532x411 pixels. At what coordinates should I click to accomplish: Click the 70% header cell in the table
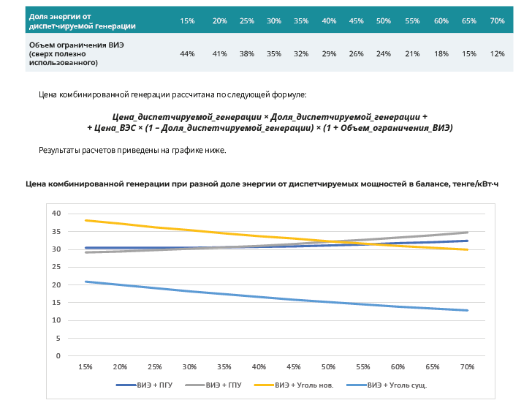498,21
